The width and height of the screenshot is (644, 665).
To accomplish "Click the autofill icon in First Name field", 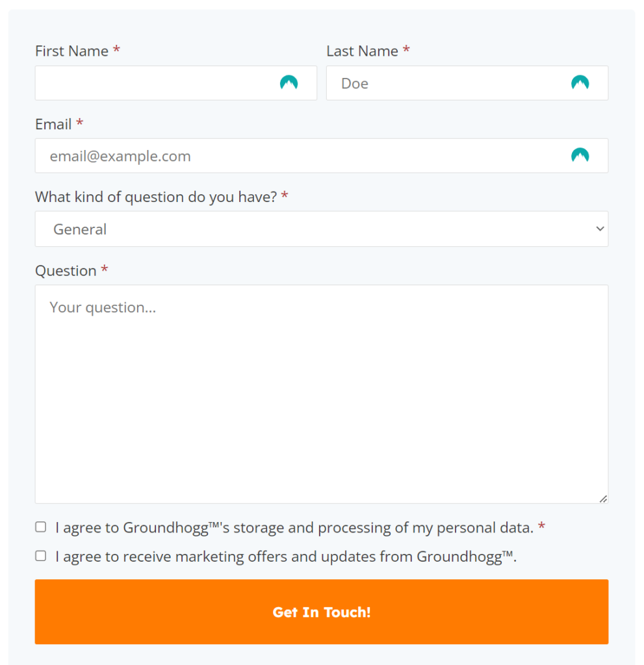I will (x=289, y=82).
